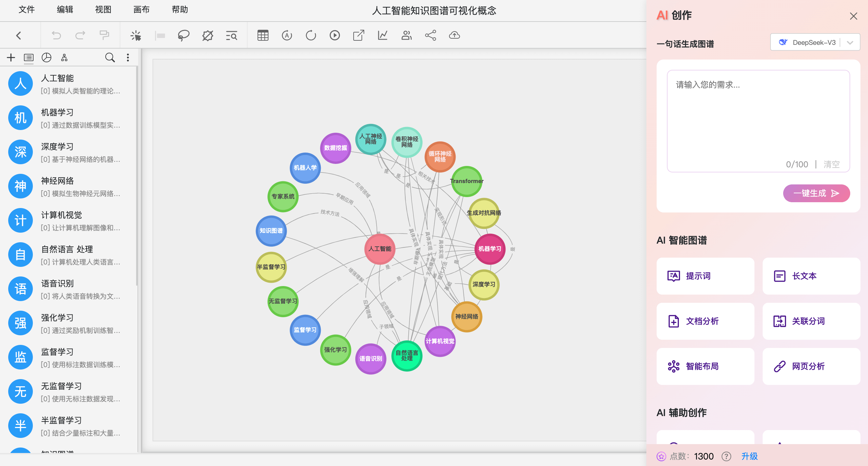Open the node list more options

128,57
